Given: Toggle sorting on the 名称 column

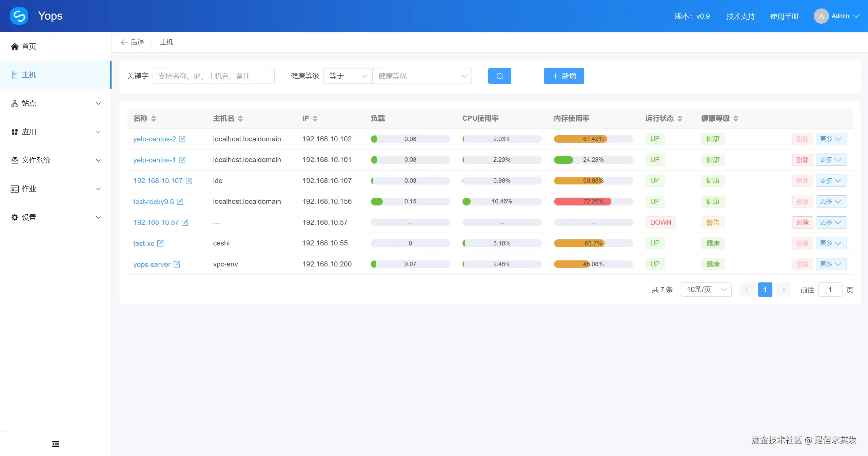Looking at the screenshot, I should pyautogui.click(x=153, y=118).
